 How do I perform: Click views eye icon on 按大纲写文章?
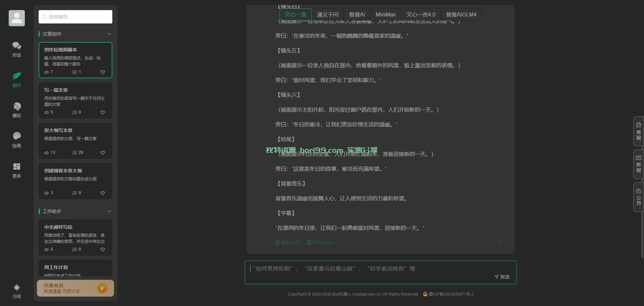click(x=47, y=153)
